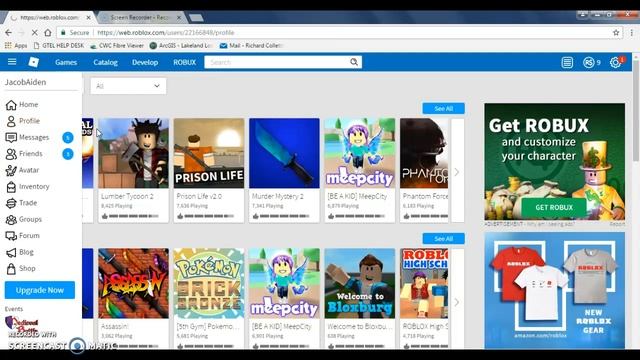
Task: Open ROBUX in top navigation
Action: click(x=184, y=62)
